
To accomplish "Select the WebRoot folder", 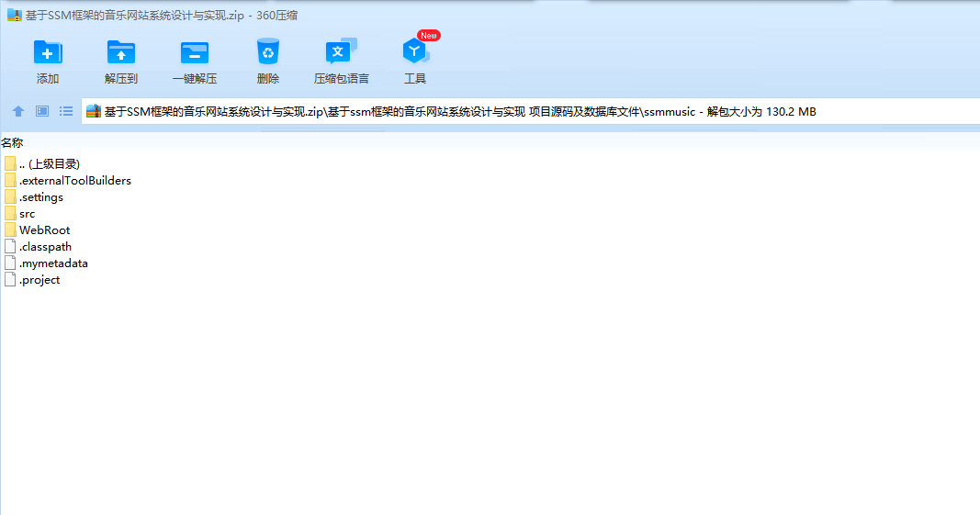I will 44,230.
